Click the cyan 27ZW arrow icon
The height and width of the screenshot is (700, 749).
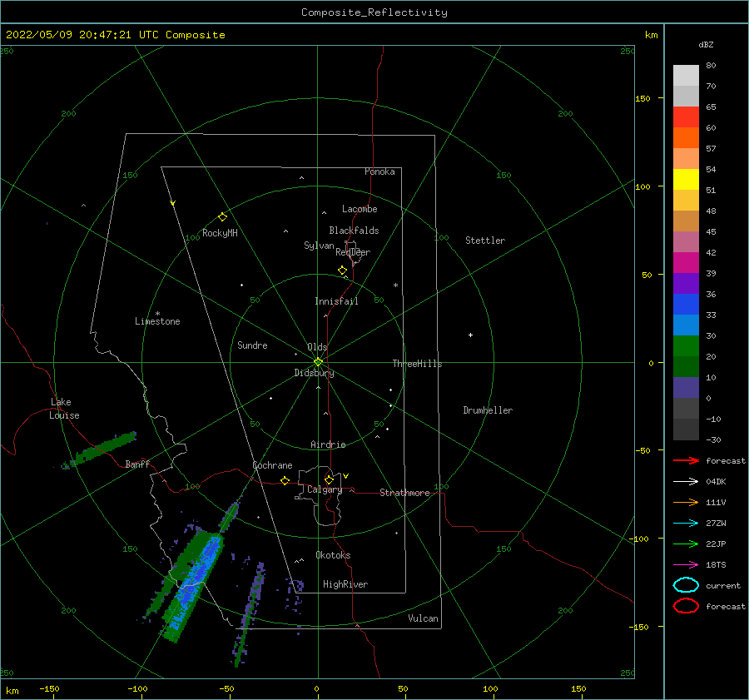686,524
